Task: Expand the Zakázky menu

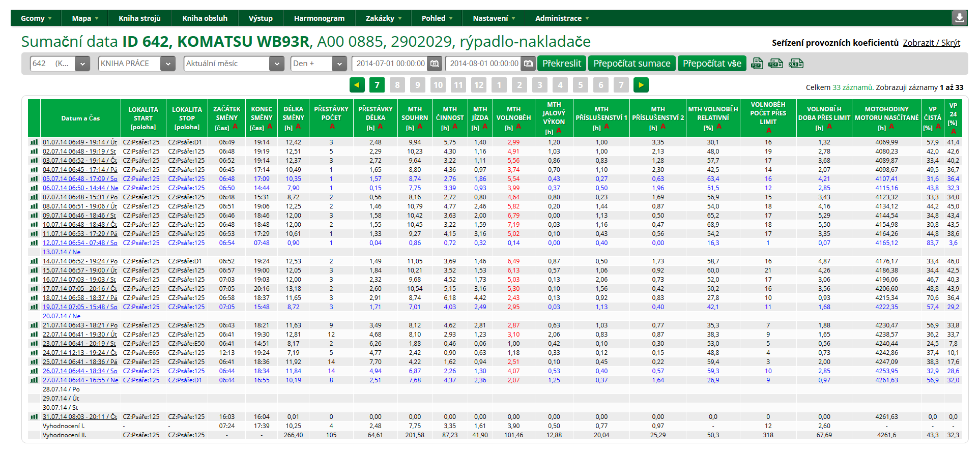Action: pyautogui.click(x=384, y=18)
